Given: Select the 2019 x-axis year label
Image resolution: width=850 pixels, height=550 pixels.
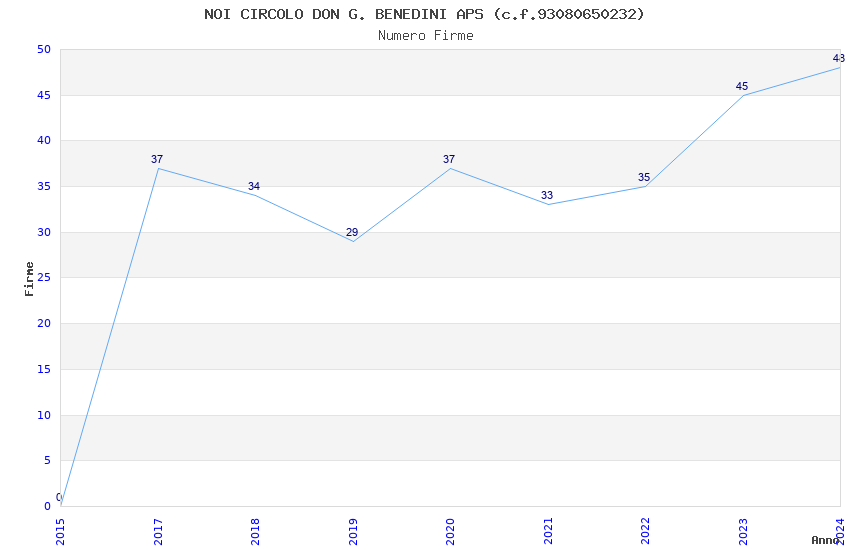Looking at the screenshot, I should click(353, 532).
